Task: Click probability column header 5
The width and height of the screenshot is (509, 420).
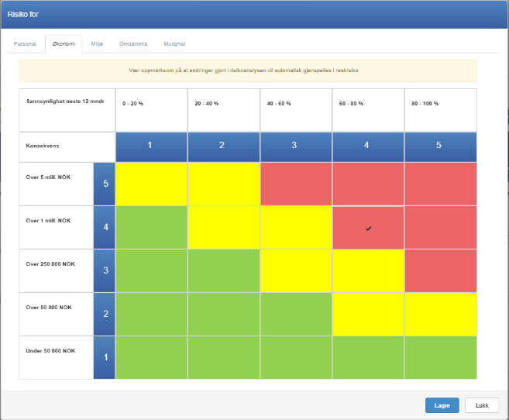Action: pyautogui.click(x=441, y=147)
